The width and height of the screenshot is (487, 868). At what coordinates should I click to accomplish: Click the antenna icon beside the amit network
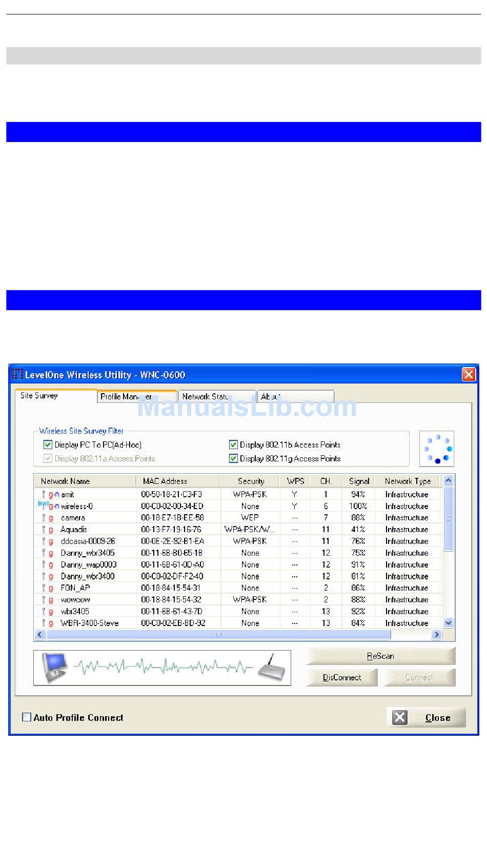[x=44, y=494]
